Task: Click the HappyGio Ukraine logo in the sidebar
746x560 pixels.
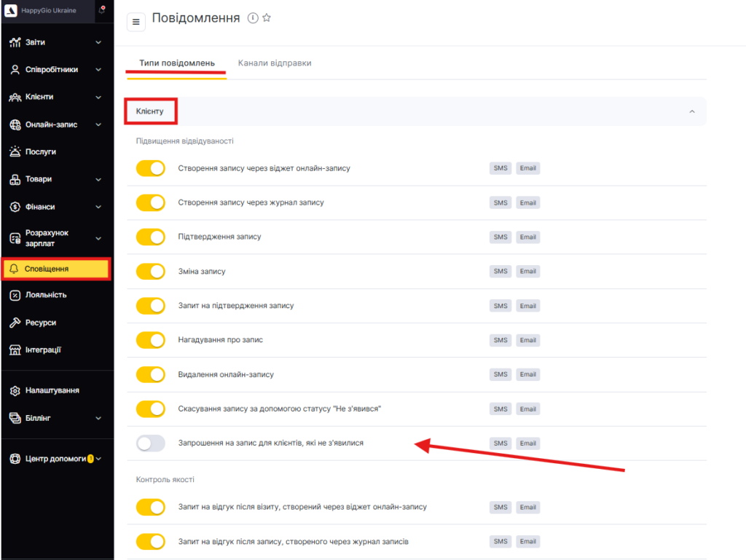Action: tap(11, 10)
